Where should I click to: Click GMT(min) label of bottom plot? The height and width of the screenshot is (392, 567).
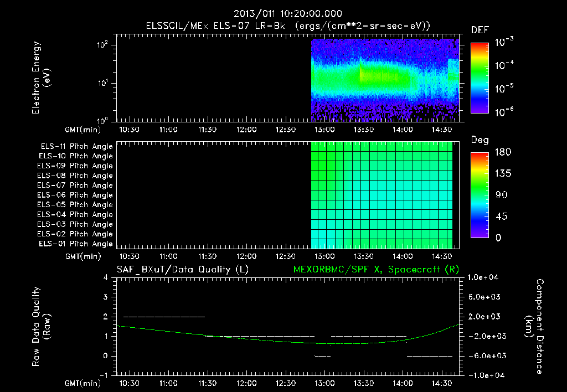[x=83, y=383]
